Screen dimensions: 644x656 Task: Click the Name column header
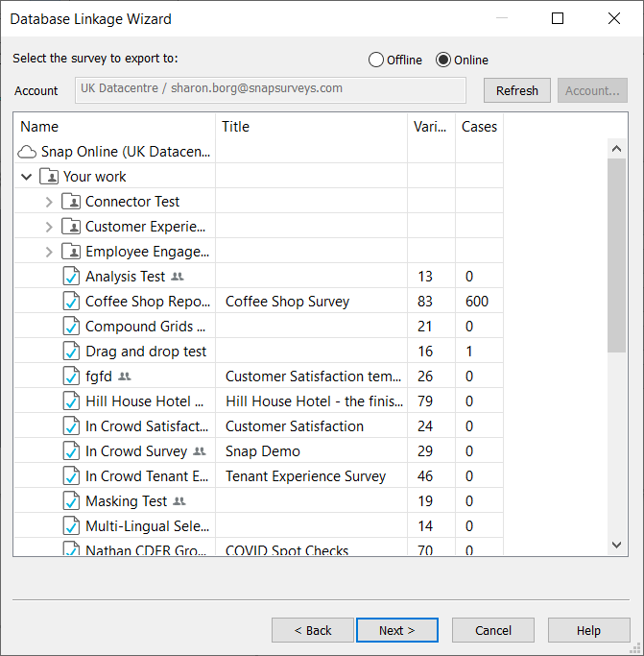(114, 127)
